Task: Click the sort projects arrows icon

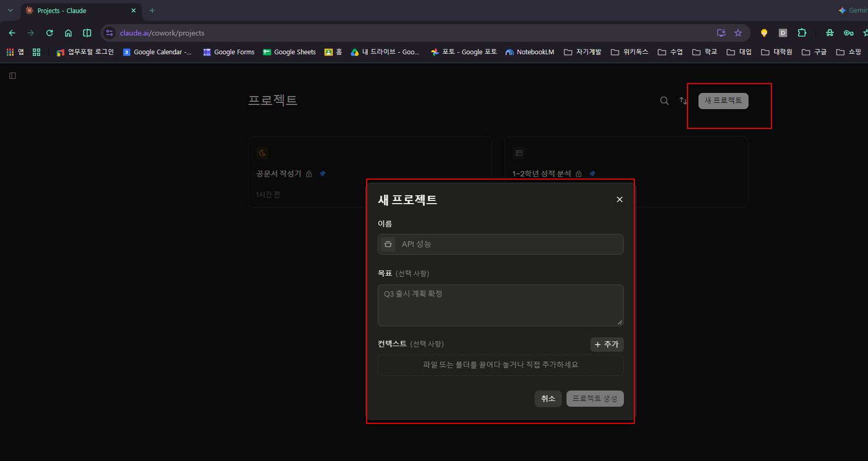Action: (x=683, y=101)
